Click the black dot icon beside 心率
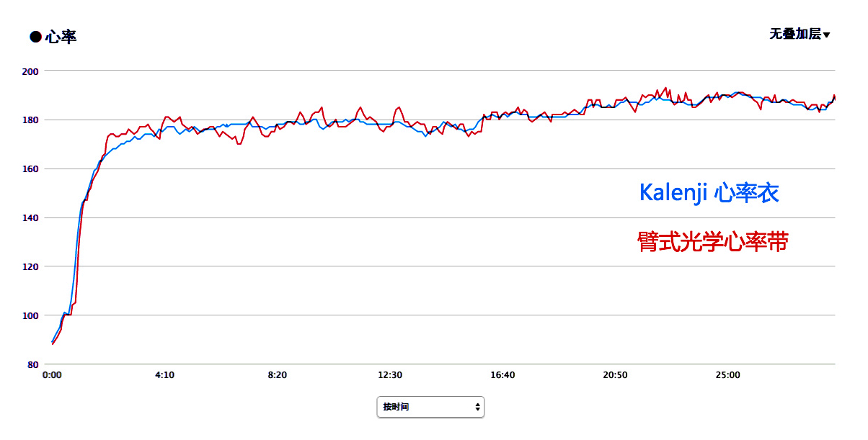Image resolution: width=868 pixels, height=440 pixels. coord(35,37)
